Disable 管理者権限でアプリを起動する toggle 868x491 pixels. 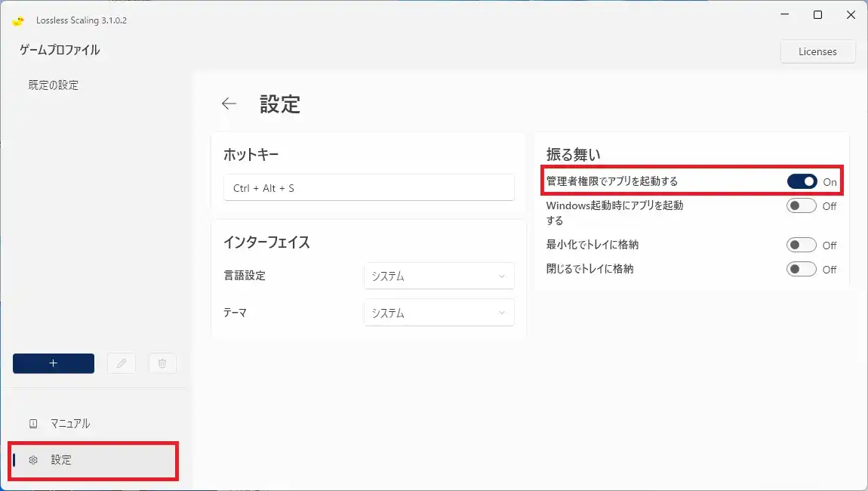click(x=802, y=181)
